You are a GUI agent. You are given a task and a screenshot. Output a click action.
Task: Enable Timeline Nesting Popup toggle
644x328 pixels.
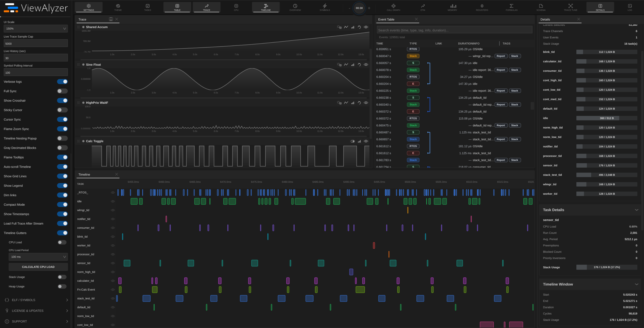click(x=62, y=138)
